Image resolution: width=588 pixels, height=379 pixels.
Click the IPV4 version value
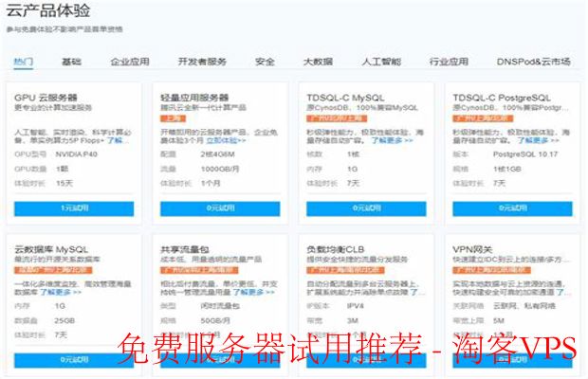pos(356,306)
